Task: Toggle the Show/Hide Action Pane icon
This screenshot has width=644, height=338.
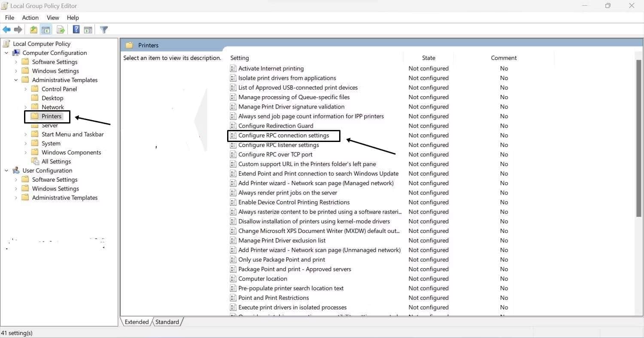Action: [88, 30]
